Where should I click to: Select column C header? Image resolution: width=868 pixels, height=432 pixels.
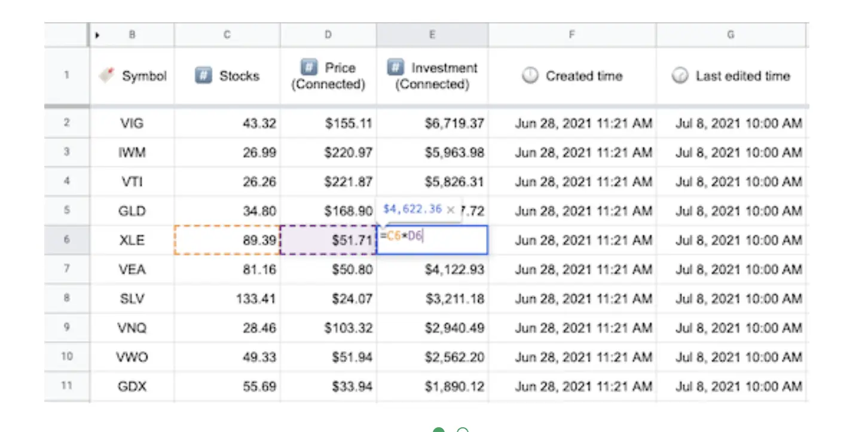pos(227,35)
